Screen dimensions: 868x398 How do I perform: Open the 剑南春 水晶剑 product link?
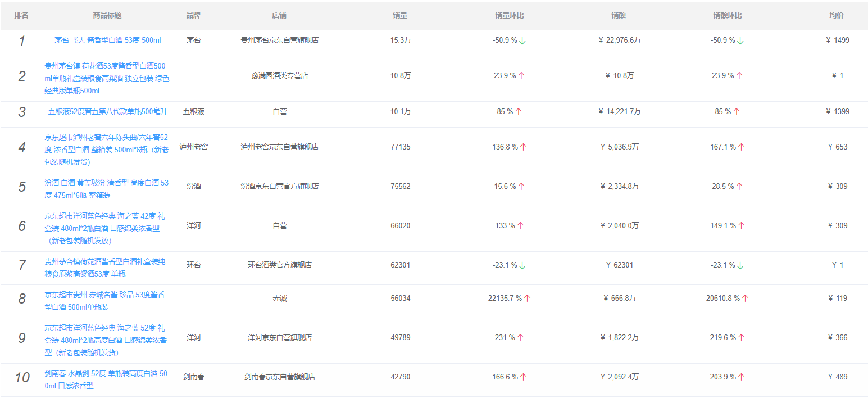tap(107, 380)
